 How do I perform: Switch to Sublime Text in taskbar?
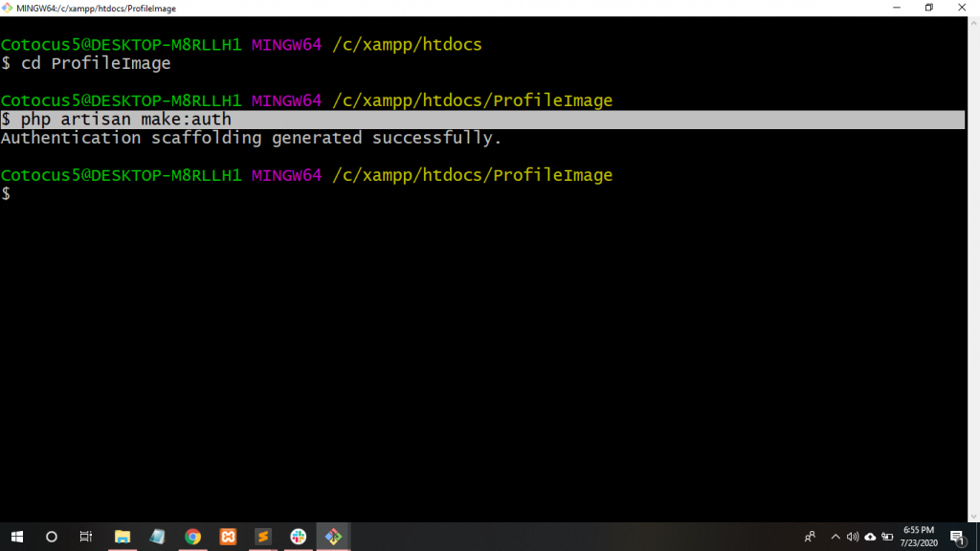point(263,537)
